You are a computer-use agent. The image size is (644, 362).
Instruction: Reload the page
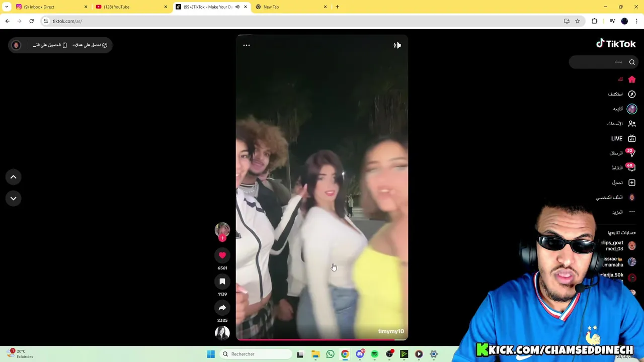pyautogui.click(x=31, y=21)
